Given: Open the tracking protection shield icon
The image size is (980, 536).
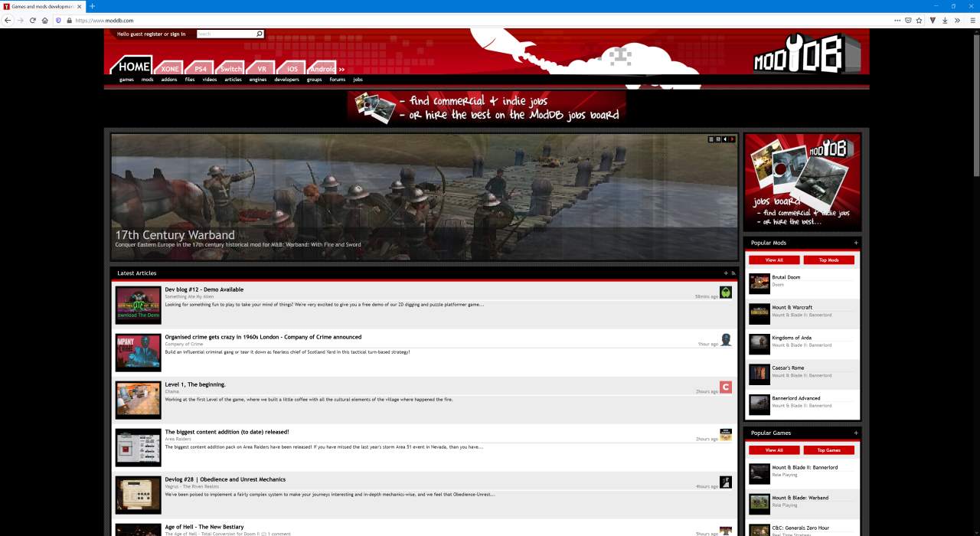Looking at the screenshot, I should pyautogui.click(x=58, y=21).
